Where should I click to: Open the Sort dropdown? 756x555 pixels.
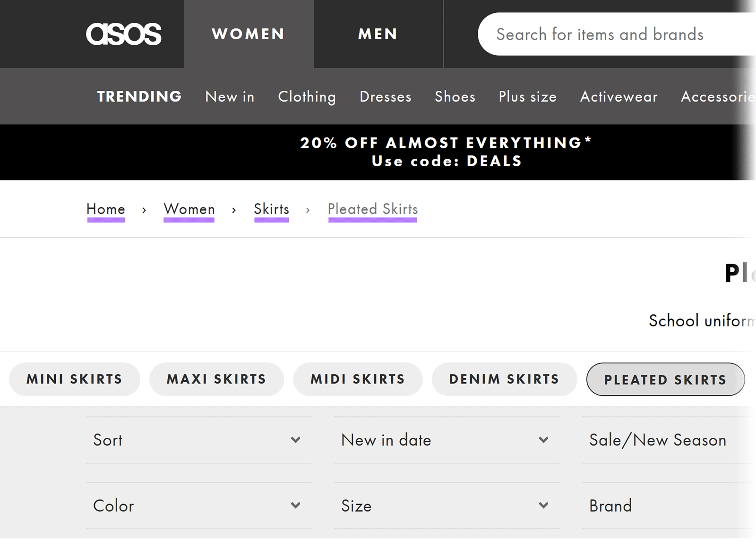198,440
